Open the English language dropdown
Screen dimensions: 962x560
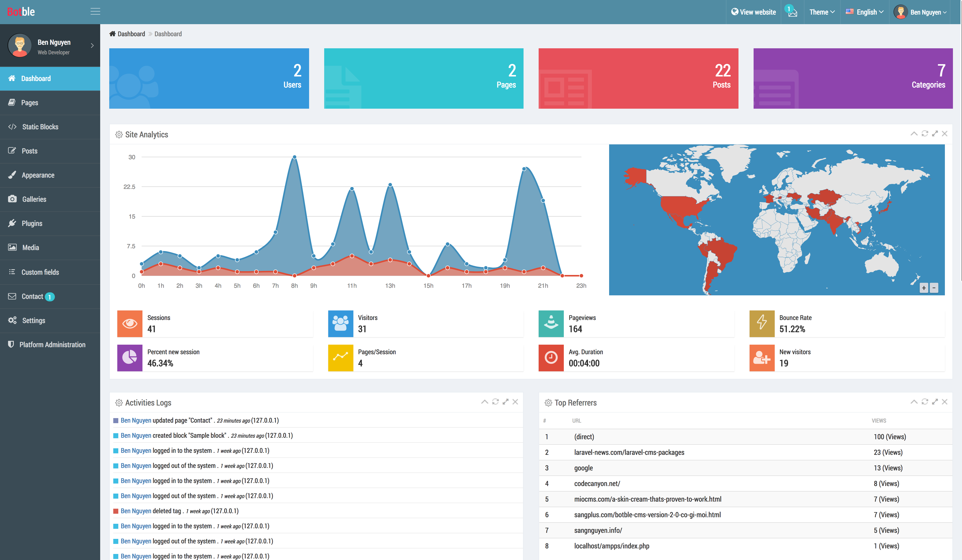coord(865,12)
